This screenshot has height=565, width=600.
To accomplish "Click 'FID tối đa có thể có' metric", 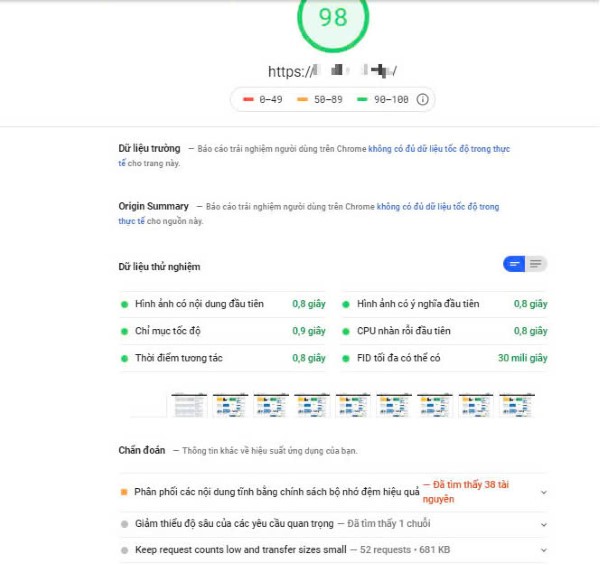I will [x=444, y=358].
